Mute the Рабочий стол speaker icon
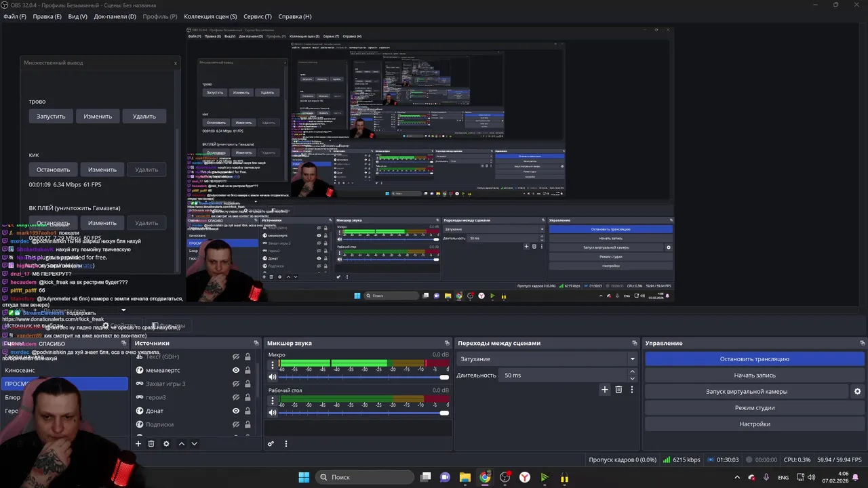 point(273,413)
